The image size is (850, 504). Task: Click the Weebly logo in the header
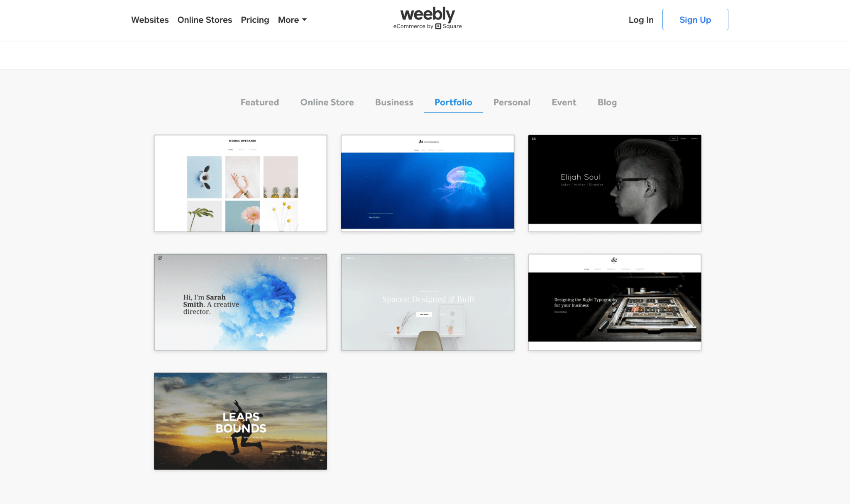(x=427, y=19)
